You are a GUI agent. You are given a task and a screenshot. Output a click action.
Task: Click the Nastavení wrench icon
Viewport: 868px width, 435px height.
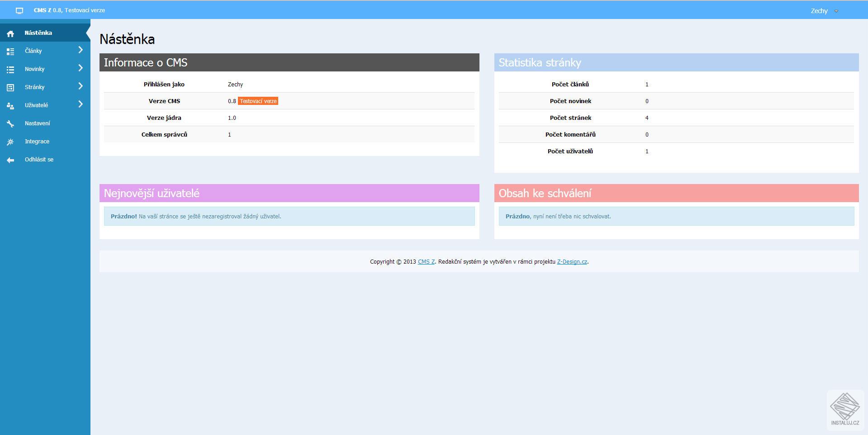[10, 124]
